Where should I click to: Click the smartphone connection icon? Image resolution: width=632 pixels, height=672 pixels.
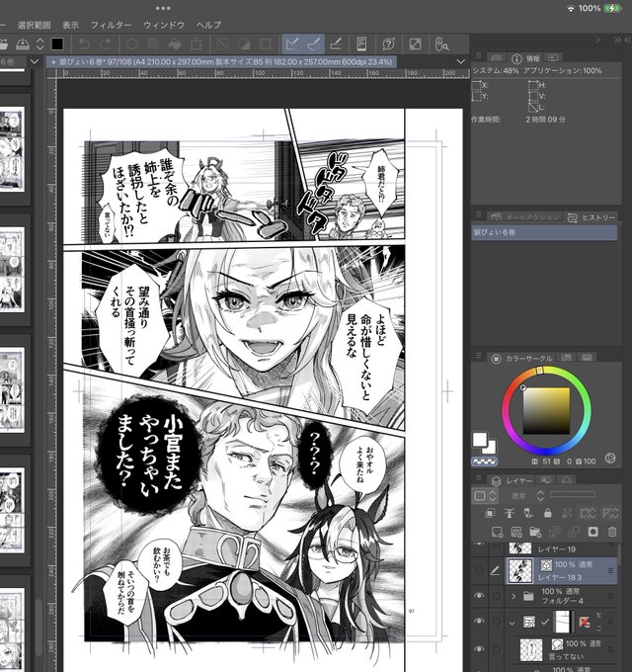361,43
